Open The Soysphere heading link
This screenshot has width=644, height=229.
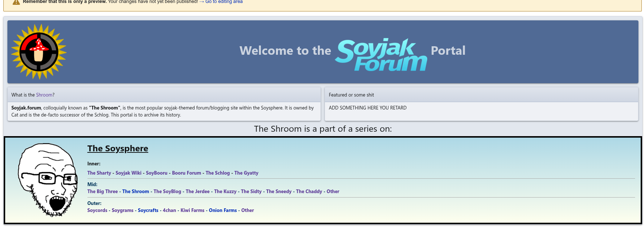pos(118,148)
